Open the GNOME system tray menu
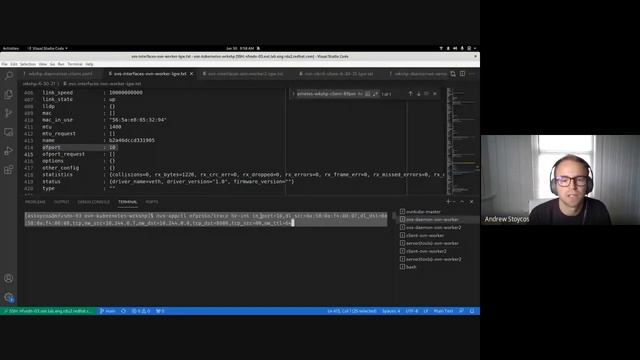 click(x=458, y=48)
